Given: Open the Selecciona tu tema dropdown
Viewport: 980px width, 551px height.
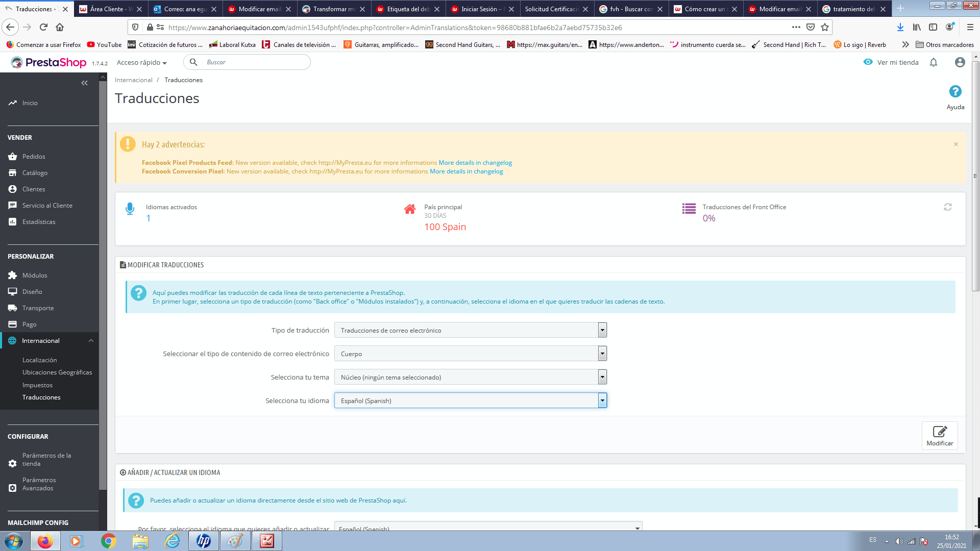Looking at the screenshot, I should [470, 377].
